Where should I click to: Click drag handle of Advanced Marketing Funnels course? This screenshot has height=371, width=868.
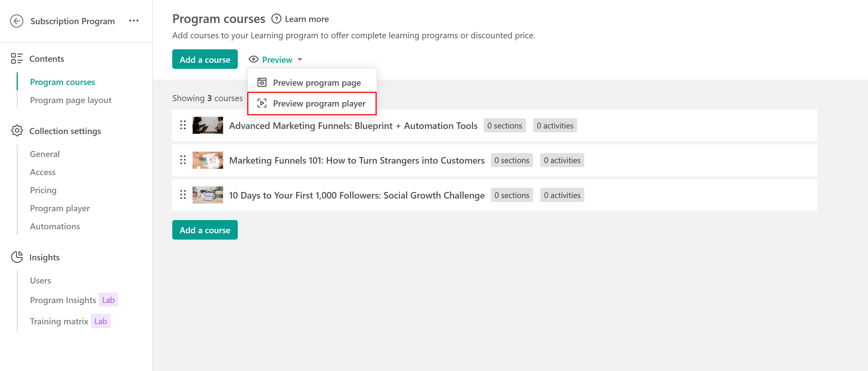[x=183, y=125]
